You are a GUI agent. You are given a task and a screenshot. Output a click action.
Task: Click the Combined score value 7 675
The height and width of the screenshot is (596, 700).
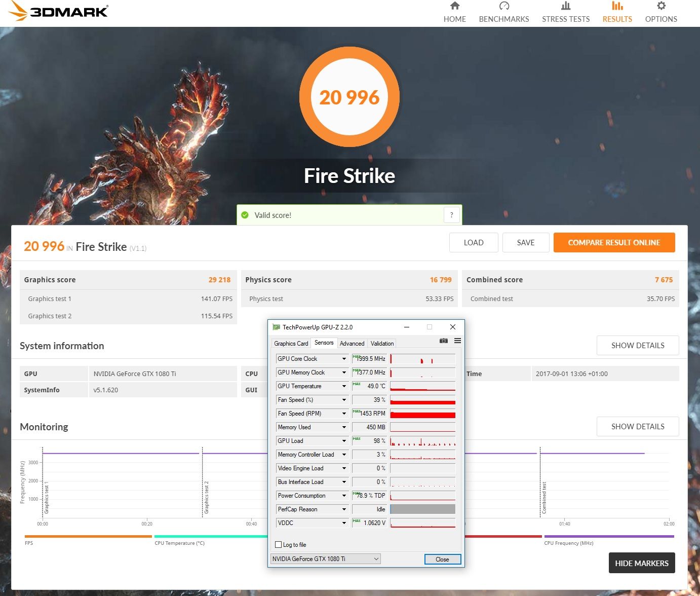(x=664, y=280)
